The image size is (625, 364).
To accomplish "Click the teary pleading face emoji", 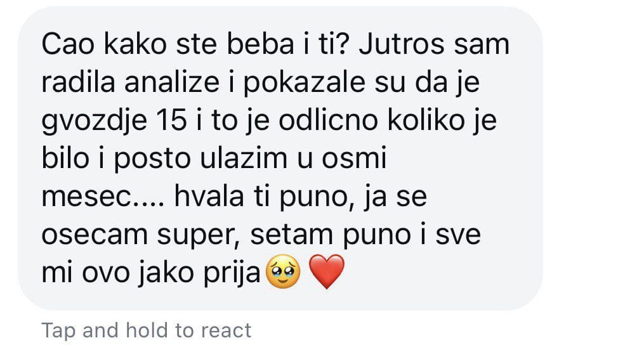I will (282, 271).
